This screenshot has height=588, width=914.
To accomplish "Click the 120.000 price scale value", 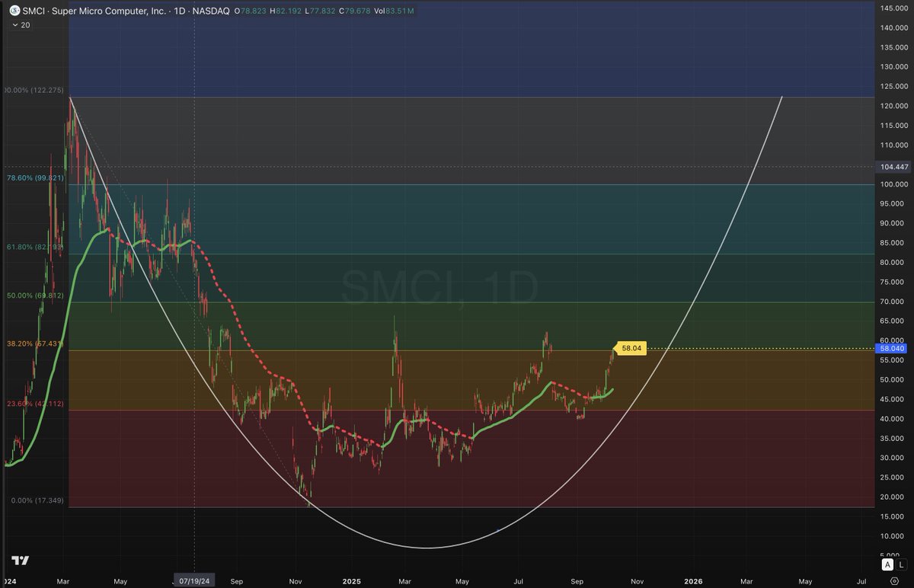I will pyautogui.click(x=893, y=106).
